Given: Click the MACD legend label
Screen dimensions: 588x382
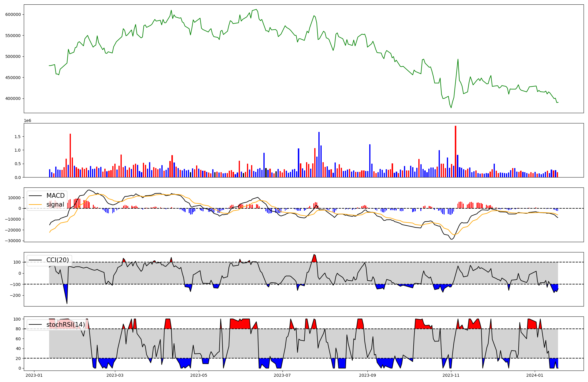Looking at the screenshot, I should click(x=56, y=196).
